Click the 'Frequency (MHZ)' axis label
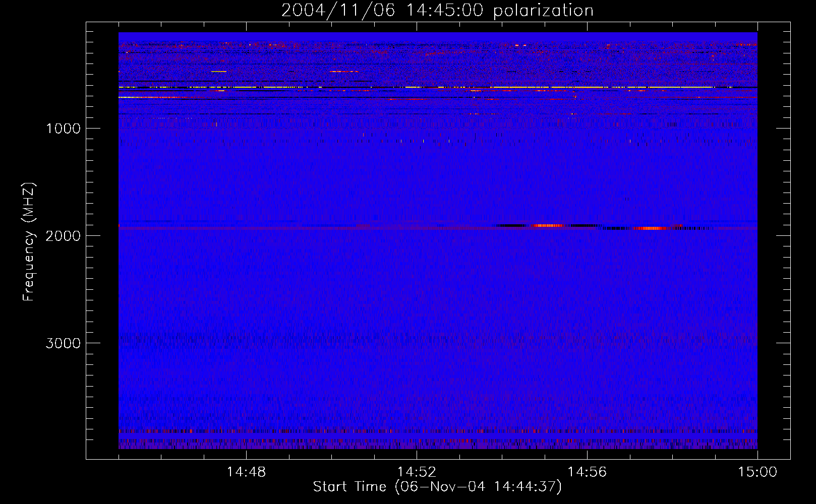This screenshot has width=816, height=504. [29, 242]
